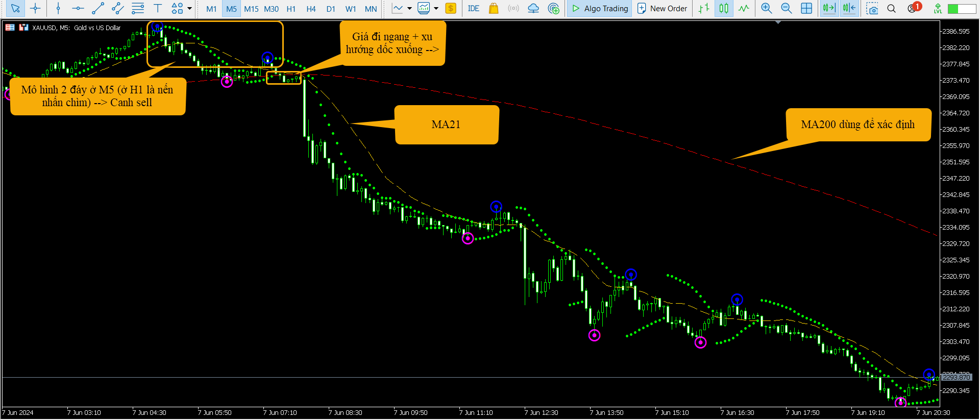Viewport: 980px width, 420px height.
Task: Open the indicators list icon
Action: click(424, 8)
